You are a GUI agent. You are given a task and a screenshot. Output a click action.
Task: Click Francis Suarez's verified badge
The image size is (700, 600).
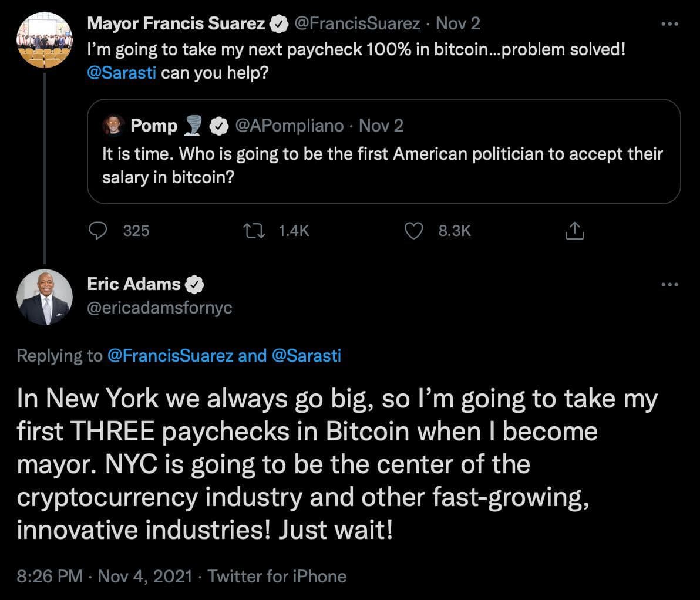(278, 24)
